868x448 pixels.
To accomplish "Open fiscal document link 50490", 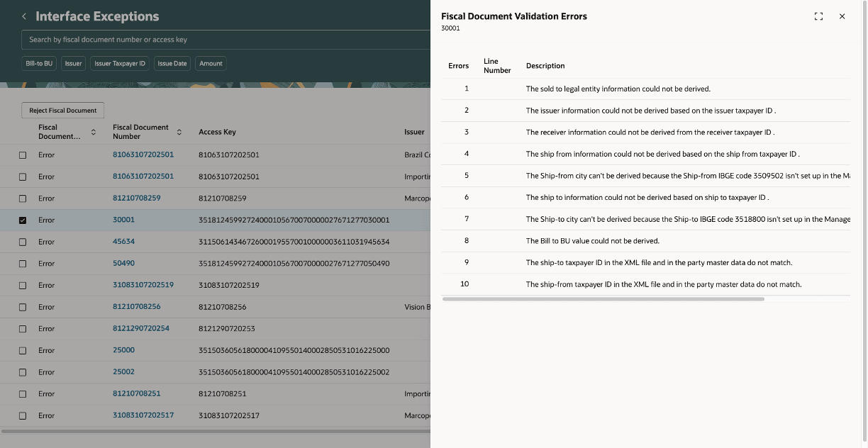I will [123, 263].
